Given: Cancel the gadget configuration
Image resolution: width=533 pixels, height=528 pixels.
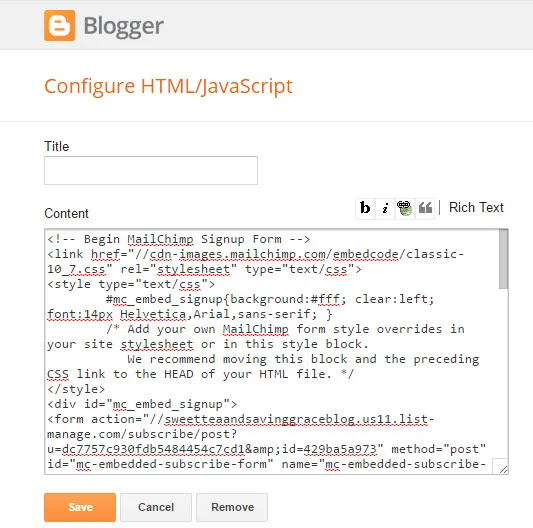Looking at the screenshot, I should click(x=156, y=507).
